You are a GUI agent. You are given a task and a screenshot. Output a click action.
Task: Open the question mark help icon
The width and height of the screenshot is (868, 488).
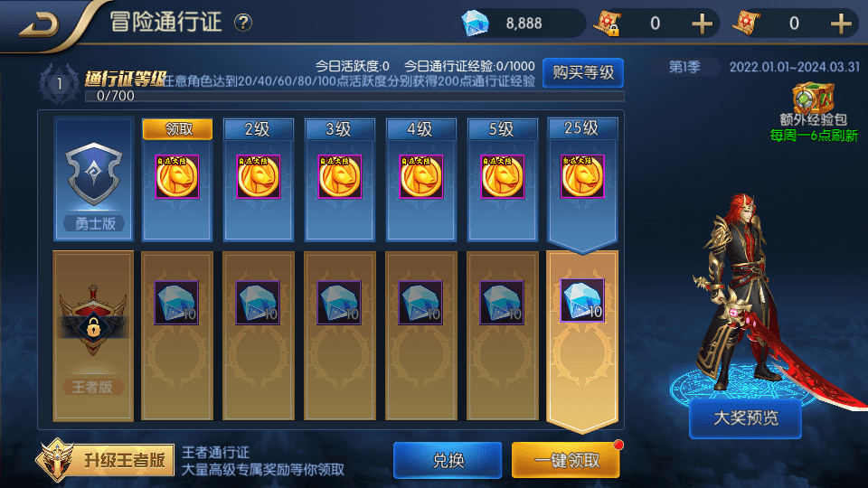tap(243, 23)
